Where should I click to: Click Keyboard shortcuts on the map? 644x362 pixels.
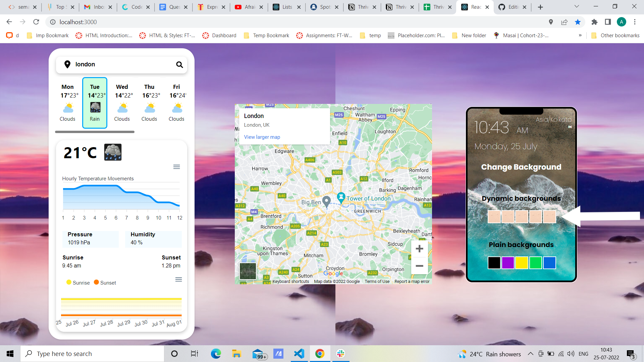[291, 282]
